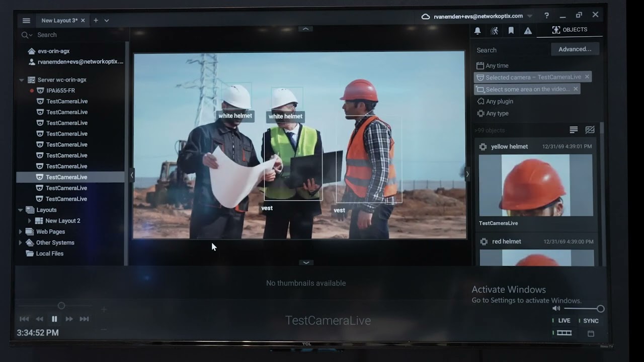Select the New Layout 3 tab
Viewport: 644px width, 362px height.
pos(59,21)
